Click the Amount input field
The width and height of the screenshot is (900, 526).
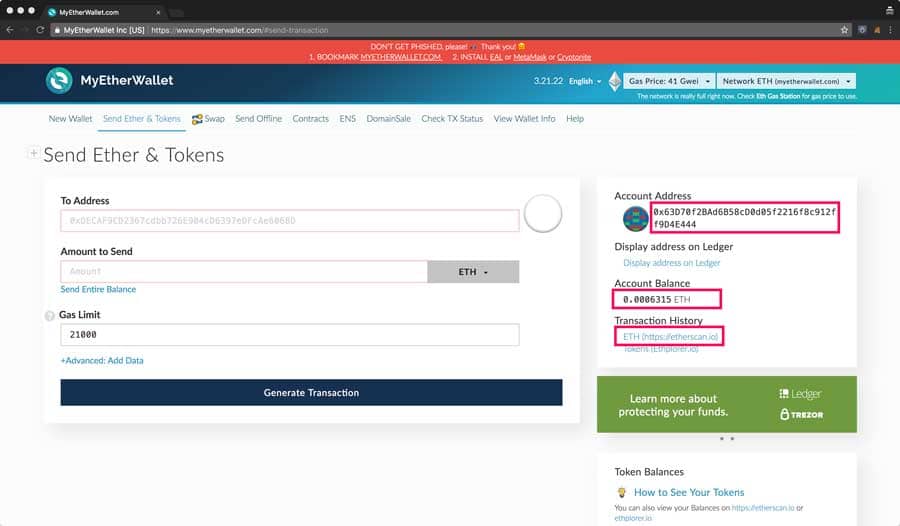[244, 272]
